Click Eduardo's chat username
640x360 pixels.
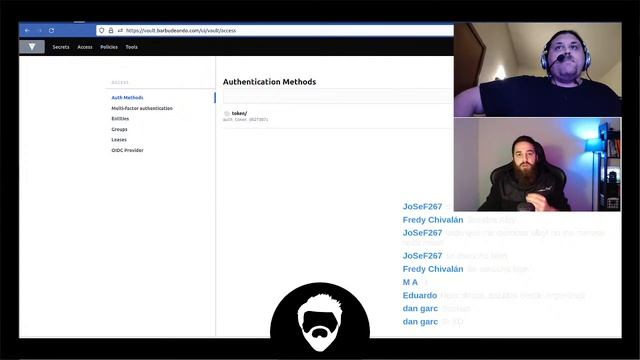[x=420, y=295]
